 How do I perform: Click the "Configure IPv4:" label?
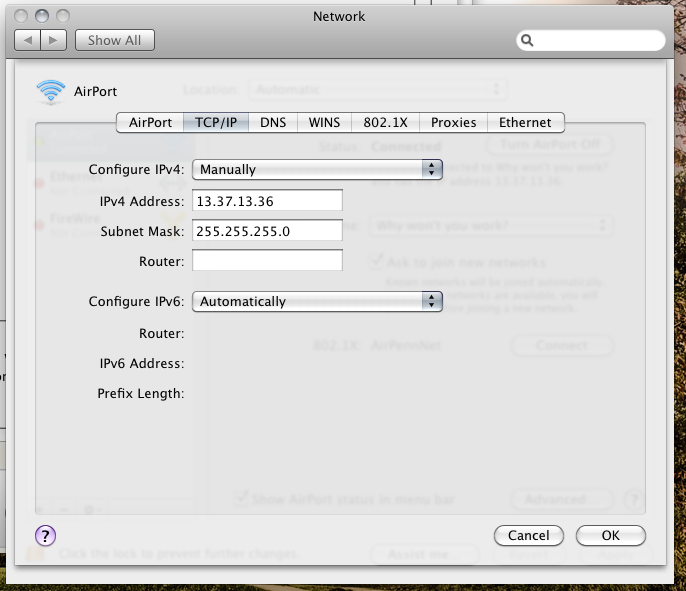136,169
